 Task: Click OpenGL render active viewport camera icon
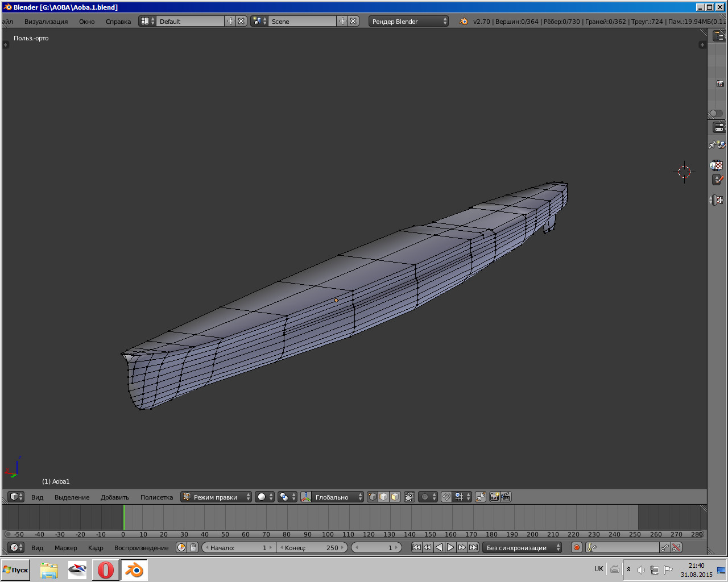[x=494, y=497]
